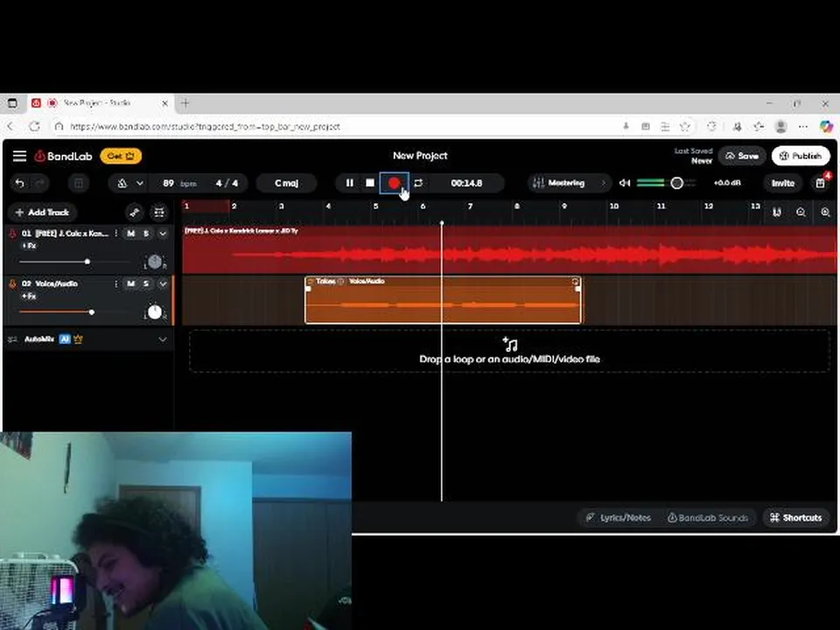The height and width of the screenshot is (630, 840).
Task: Expand track 01 options chevron
Action: pyautogui.click(x=163, y=234)
